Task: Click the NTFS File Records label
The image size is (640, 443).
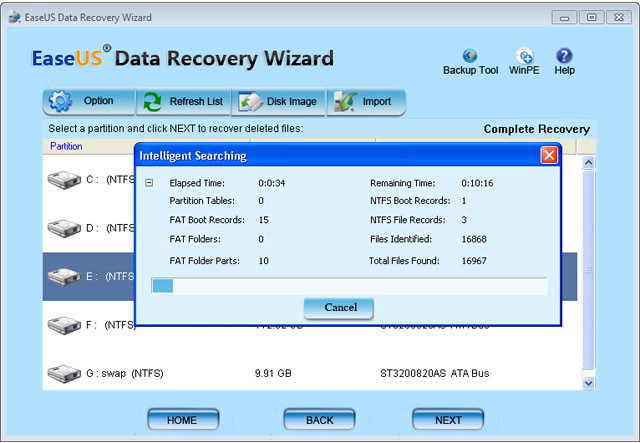Action: click(x=407, y=220)
